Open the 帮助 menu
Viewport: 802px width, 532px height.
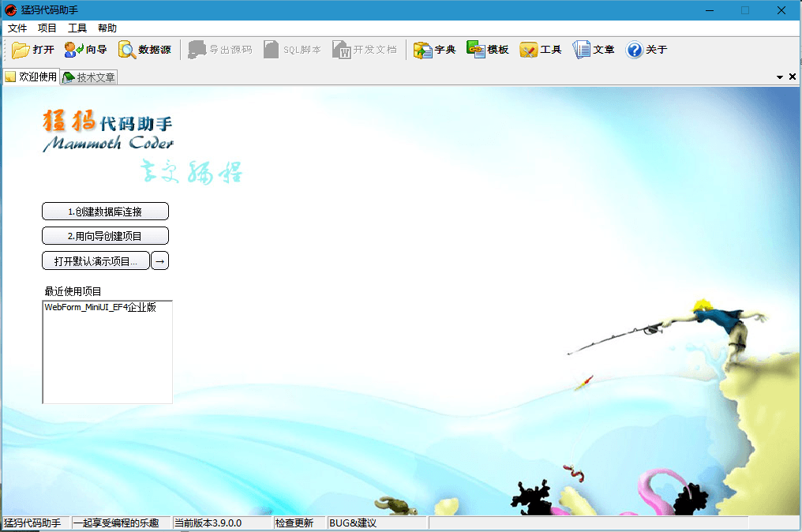click(x=107, y=28)
